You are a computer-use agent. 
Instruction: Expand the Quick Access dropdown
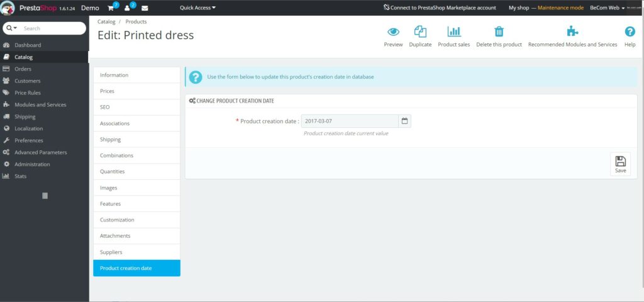click(197, 8)
